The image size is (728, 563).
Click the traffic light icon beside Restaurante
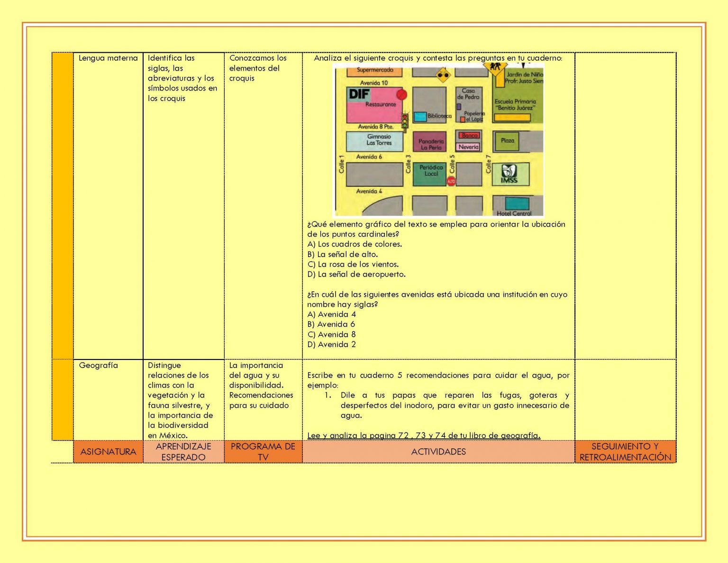pos(405,121)
